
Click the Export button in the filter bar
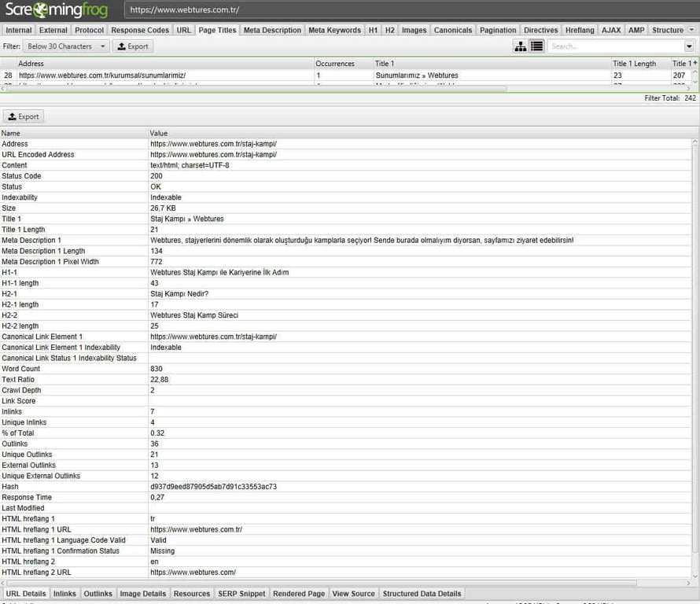click(x=132, y=46)
